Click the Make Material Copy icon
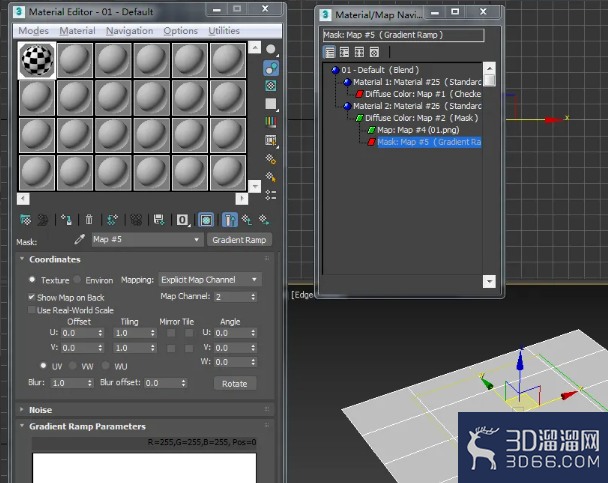Screen dimensions: 608x483 click(x=112, y=220)
